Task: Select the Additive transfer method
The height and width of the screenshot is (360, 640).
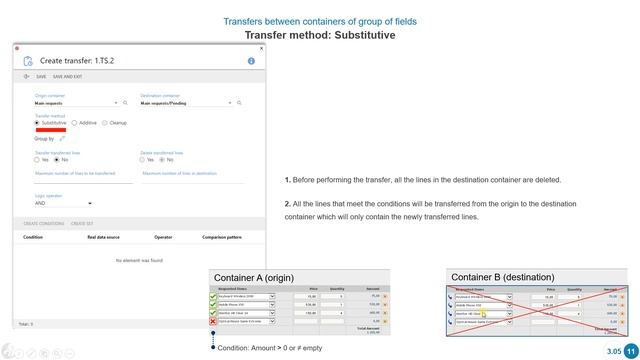Action: (74, 123)
